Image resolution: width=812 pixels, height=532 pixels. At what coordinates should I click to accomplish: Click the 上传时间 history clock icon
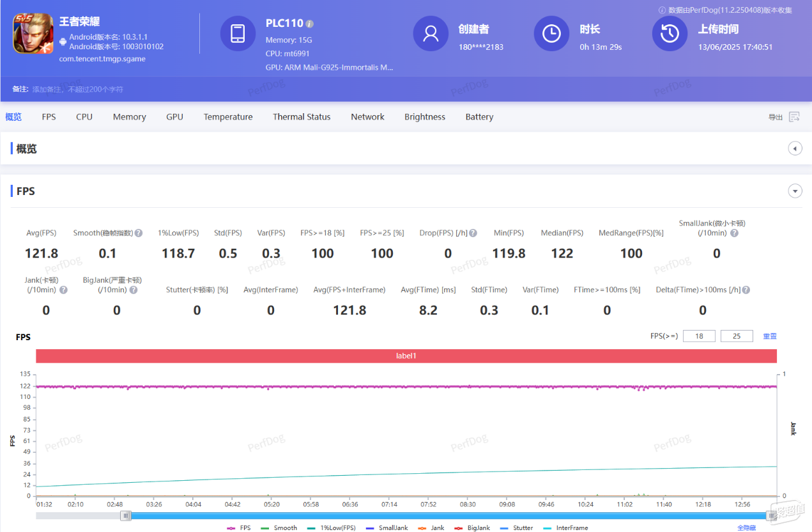670,33
